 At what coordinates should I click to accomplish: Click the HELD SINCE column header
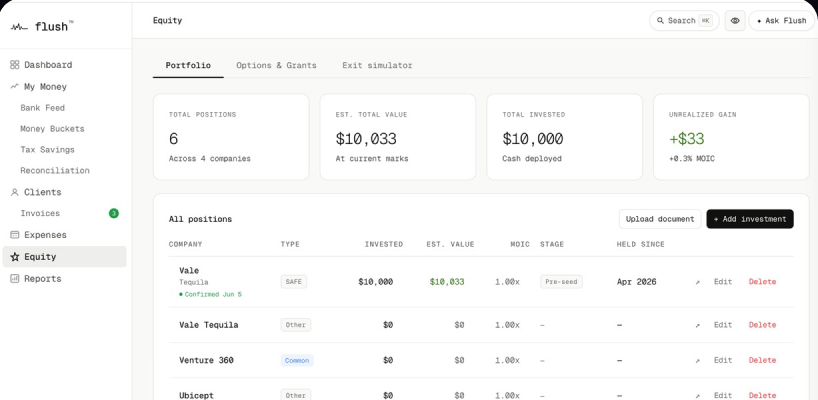(641, 244)
